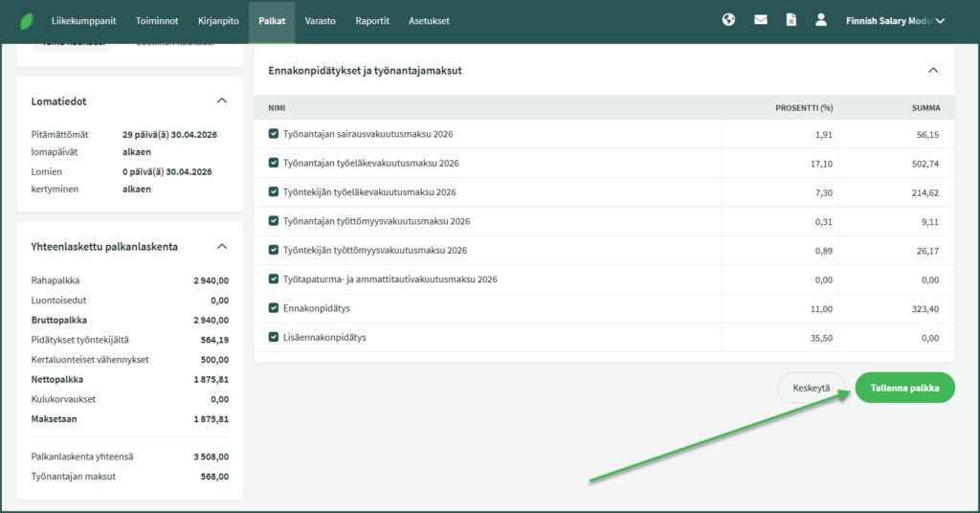This screenshot has width=980, height=513.
Task: Click the document icon in top bar
Action: [791, 20]
